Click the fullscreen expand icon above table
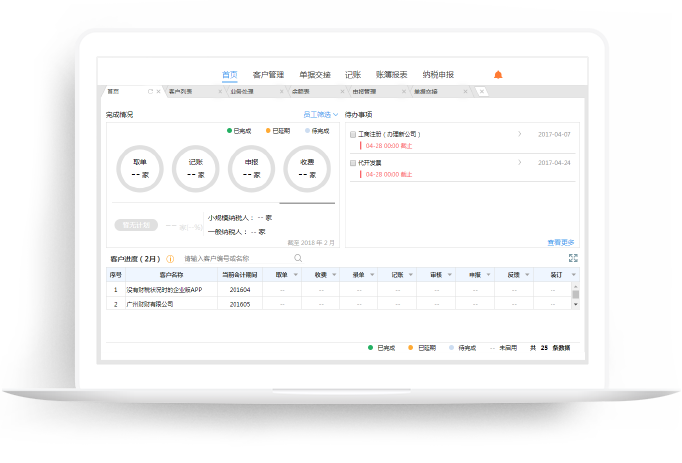The image size is (682, 463). tap(573, 258)
